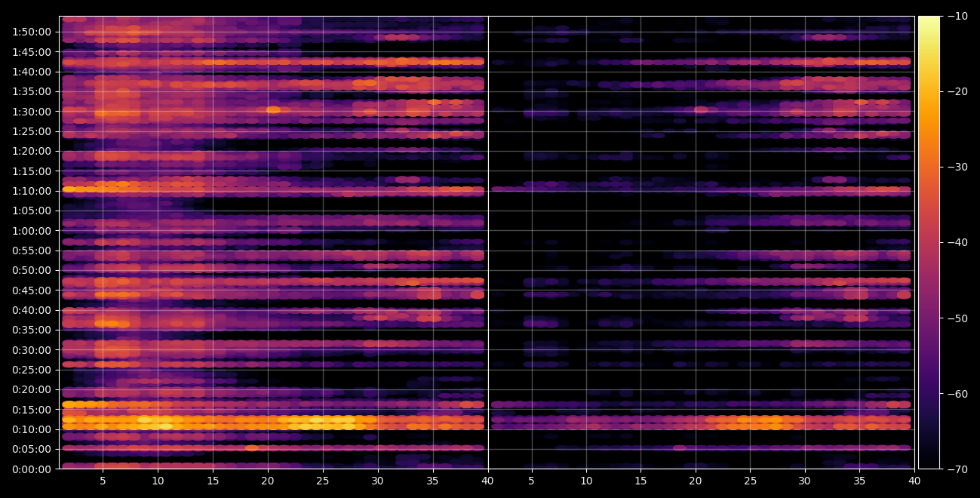Click the -30 colorbar tick label
This screenshot has width=980, height=498.
[x=957, y=167]
